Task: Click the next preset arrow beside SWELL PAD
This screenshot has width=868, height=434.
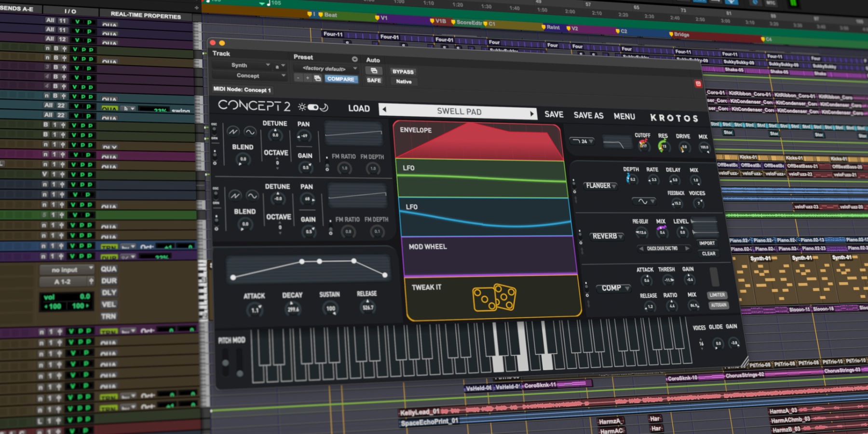Action: coord(532,114)
